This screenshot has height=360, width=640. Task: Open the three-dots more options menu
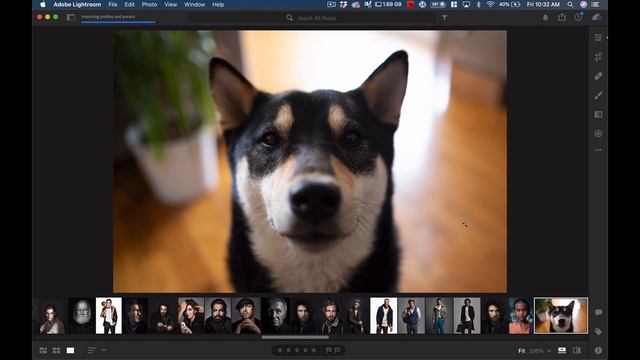tap(598, 150)
